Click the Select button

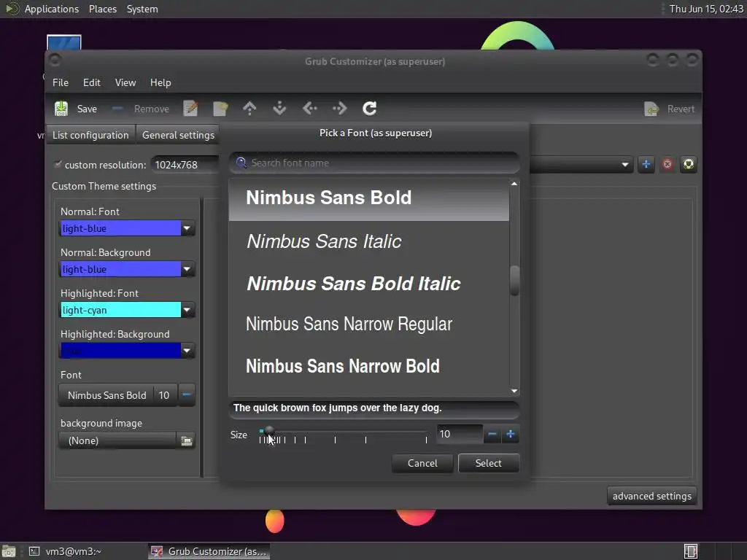coord(488,463)
